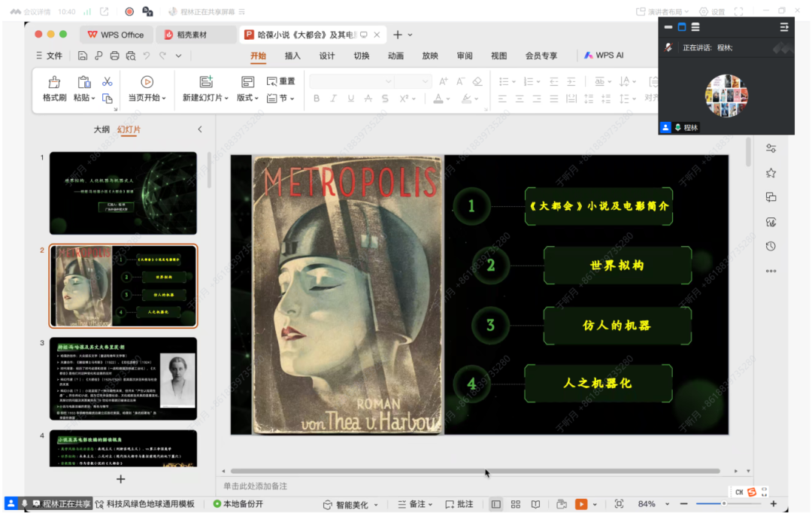The height and width of the screenshot is (513, 812).
Task: Select slide 3 thumbnail with portrait
Action: click(123, 378)
